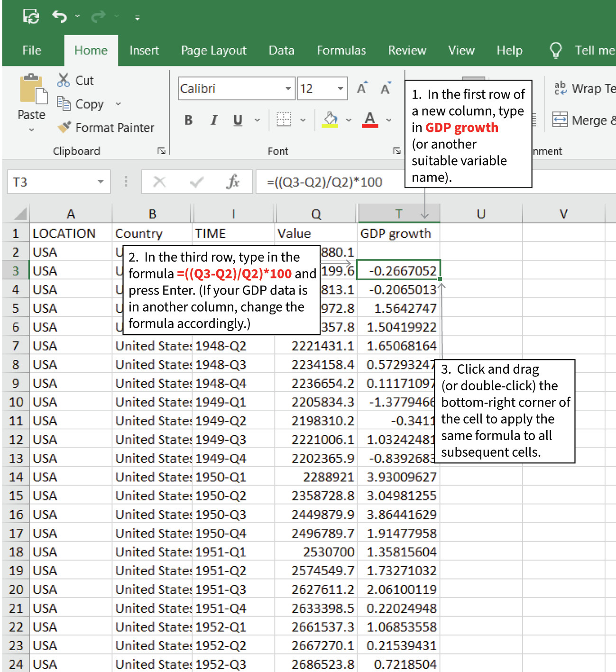This screenshot has width=616, height=672.
Task: Open the Data ribbon tab
Action: coord(281,50)
